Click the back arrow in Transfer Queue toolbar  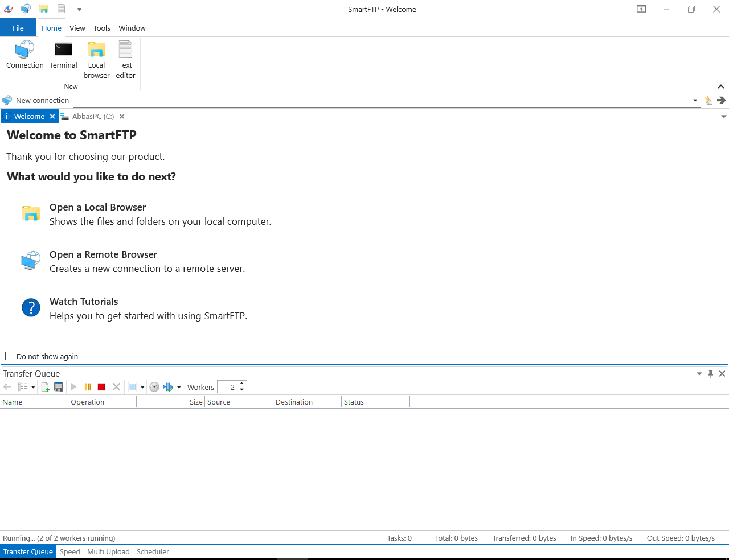point(7,387)
